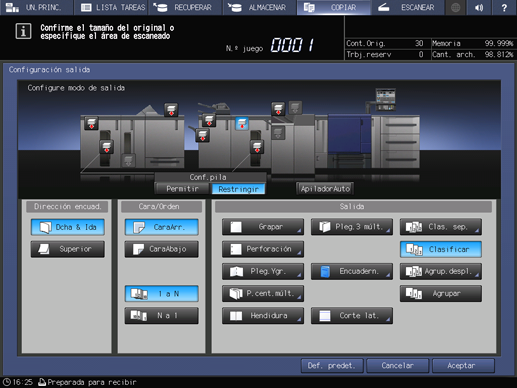Click the globe icon in top bar
This screenshot has width=517, height=388.
455,7
